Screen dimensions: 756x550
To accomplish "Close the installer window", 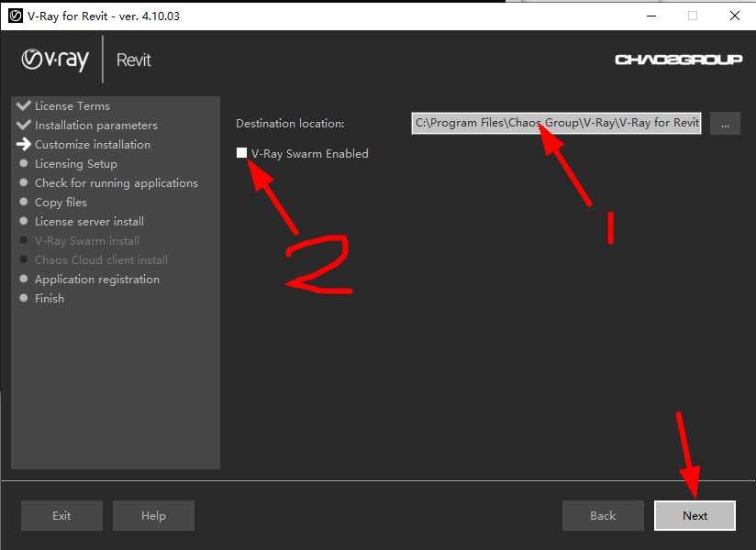I will click(x=735, y=16).
